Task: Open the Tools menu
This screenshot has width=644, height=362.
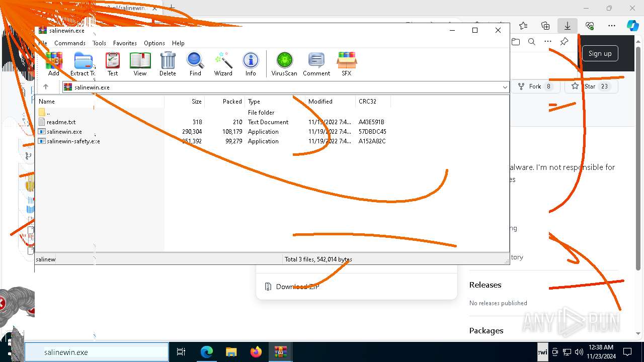Action: click(99, 43)
